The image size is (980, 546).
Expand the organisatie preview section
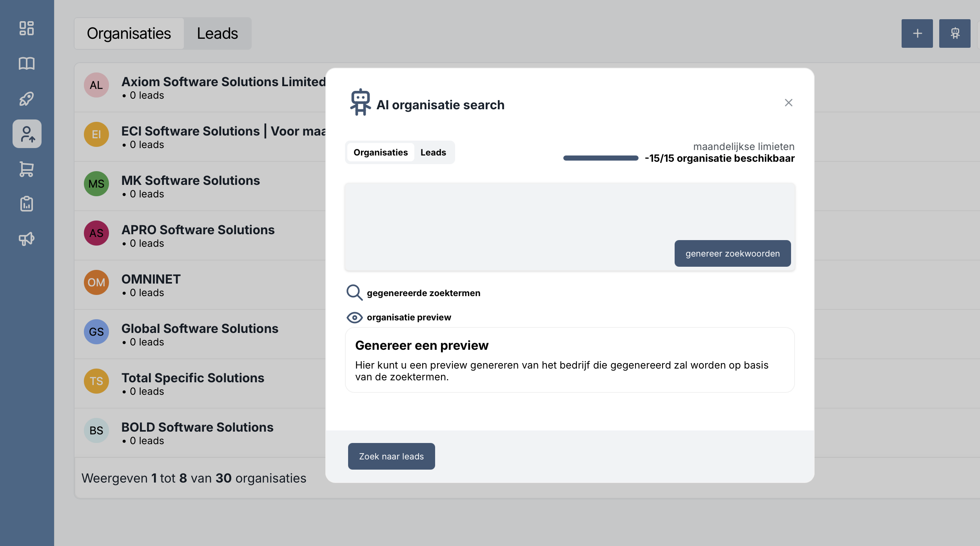point(409,317)
